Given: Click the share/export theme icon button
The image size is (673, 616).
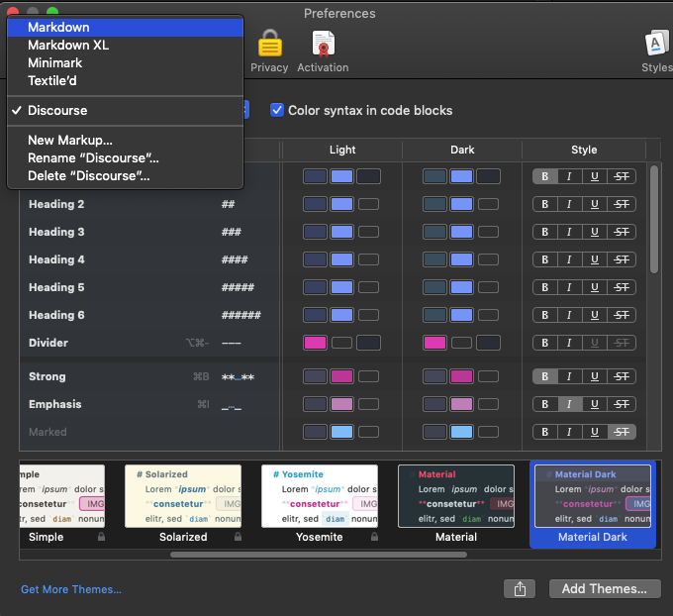Looking at the screenshot, I should point(520,589).
